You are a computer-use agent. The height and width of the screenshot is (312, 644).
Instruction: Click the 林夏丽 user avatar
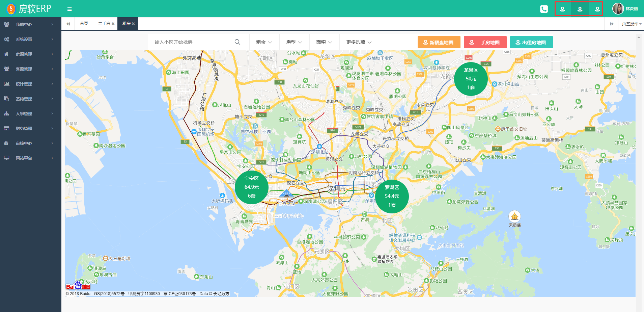618,9
